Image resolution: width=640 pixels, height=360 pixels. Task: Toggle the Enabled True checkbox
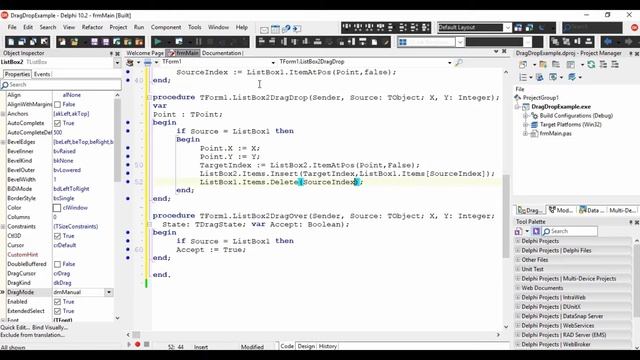point(58,302)
